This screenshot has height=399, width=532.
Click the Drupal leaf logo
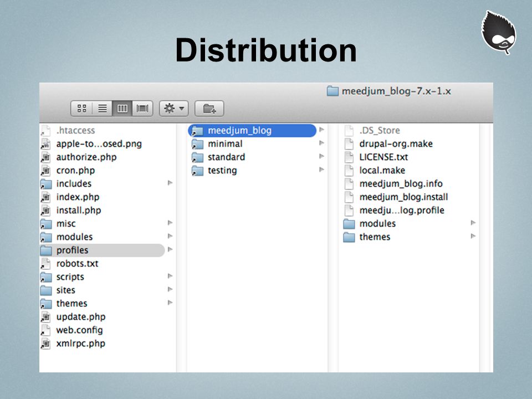tap(499, 33)
